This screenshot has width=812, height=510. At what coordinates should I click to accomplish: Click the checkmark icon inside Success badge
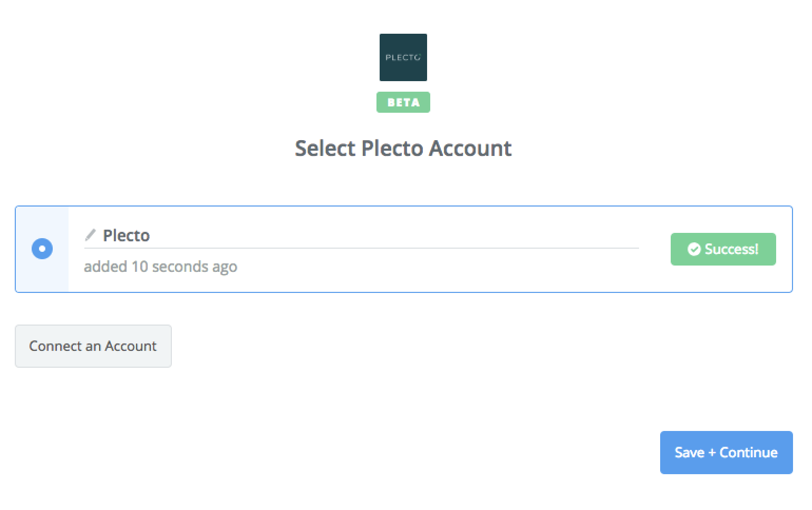pyautogui.click(x=694, y=249)
